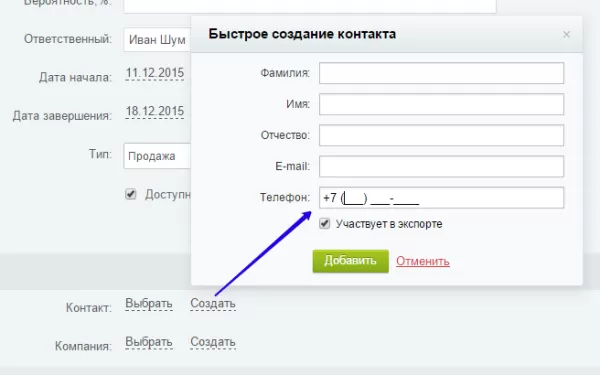Focus the Отчество input field
Image resolution: width=600 pixels, height=375 pixels.
(x=442, y=135)
